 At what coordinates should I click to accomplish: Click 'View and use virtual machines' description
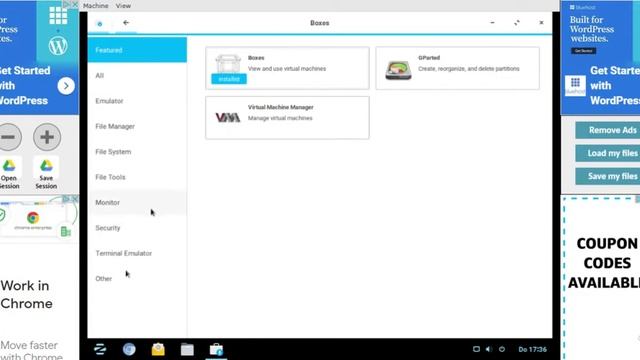pyautogui.click(x=287, y=69)
